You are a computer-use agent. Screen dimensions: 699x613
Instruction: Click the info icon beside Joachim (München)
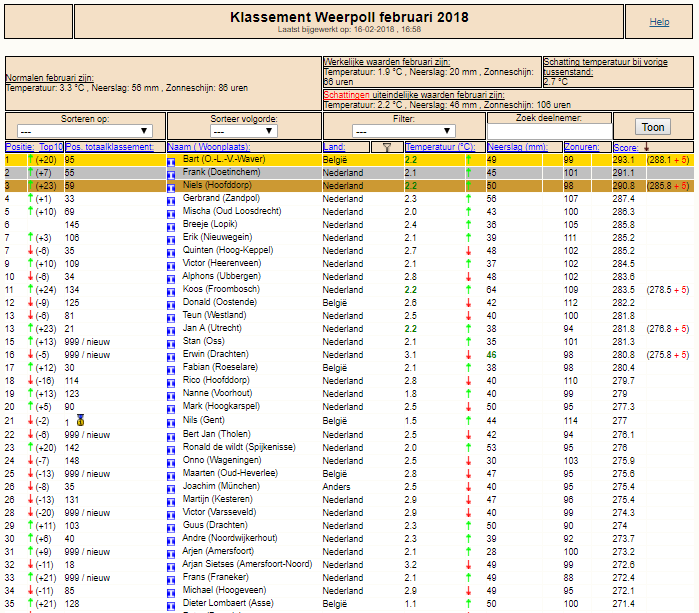(x=171, y=489)
